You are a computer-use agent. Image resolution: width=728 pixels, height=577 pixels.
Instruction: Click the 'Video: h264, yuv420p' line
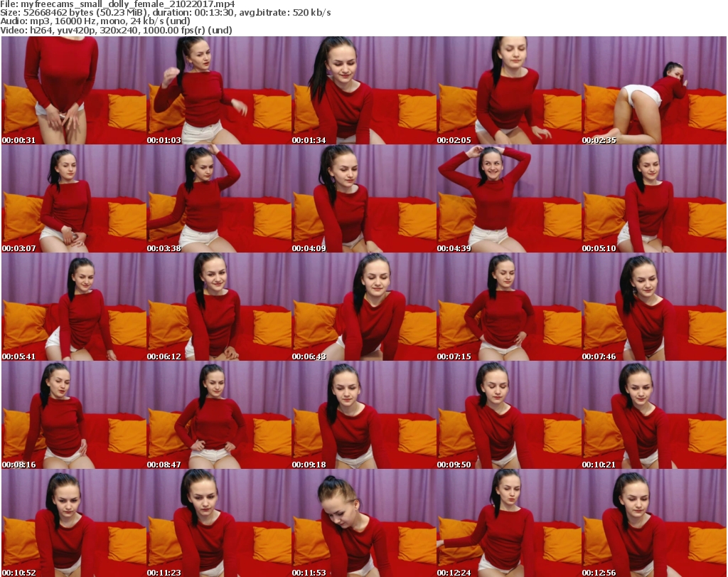tap(116, 30)
